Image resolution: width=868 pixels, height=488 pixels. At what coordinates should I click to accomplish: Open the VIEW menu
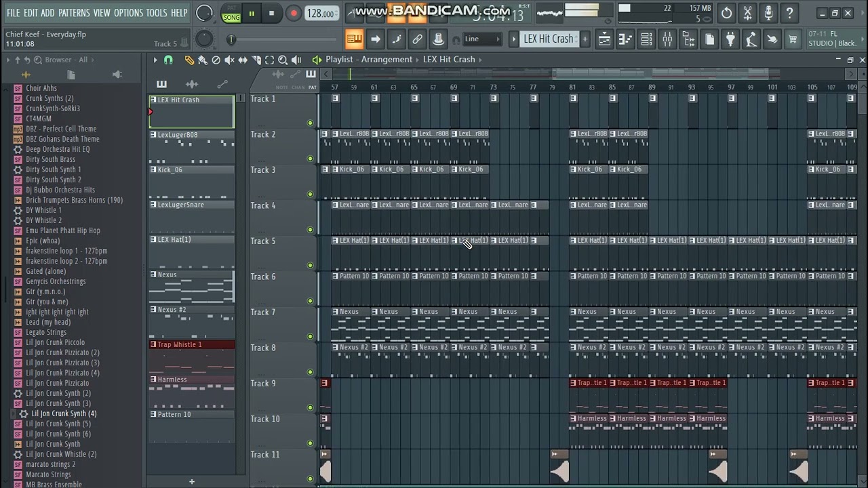click(x=102, y=13)
